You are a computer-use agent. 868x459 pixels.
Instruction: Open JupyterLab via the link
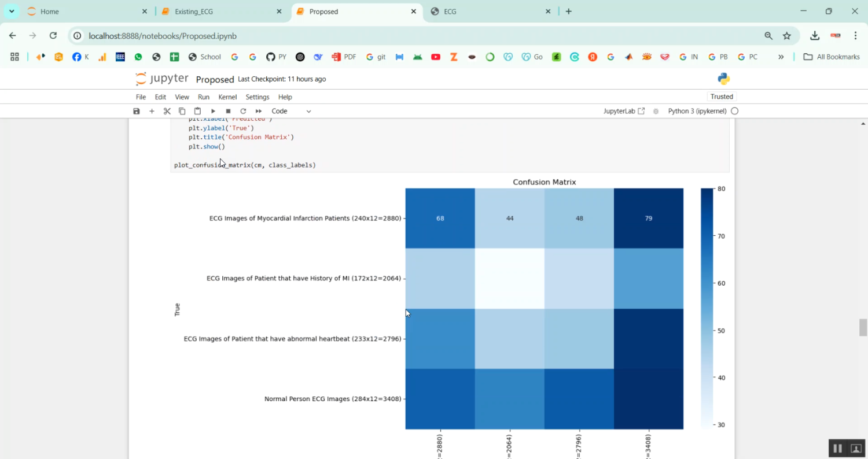pyautogui.click(x=623, y=110)
